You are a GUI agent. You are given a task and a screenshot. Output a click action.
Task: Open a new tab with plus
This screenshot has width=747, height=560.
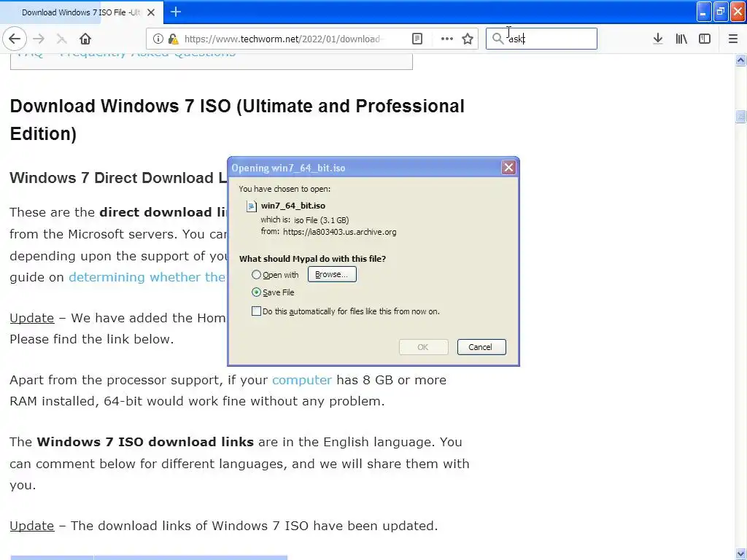176,12
